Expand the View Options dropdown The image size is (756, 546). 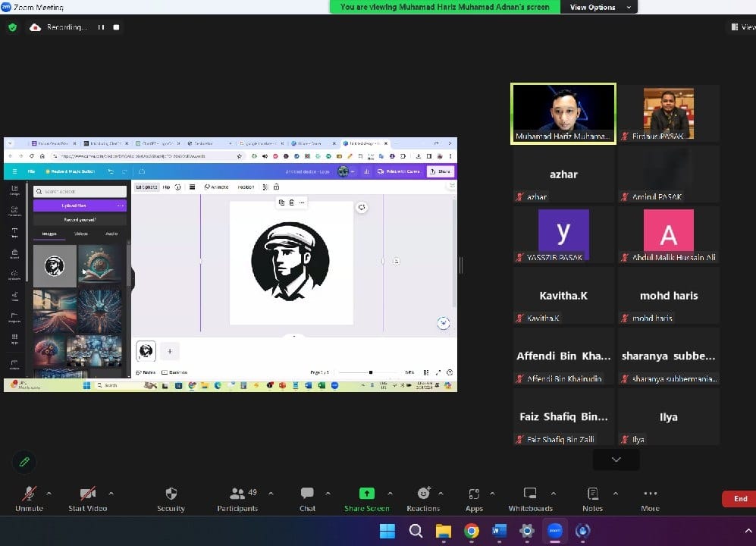(599, 7)
